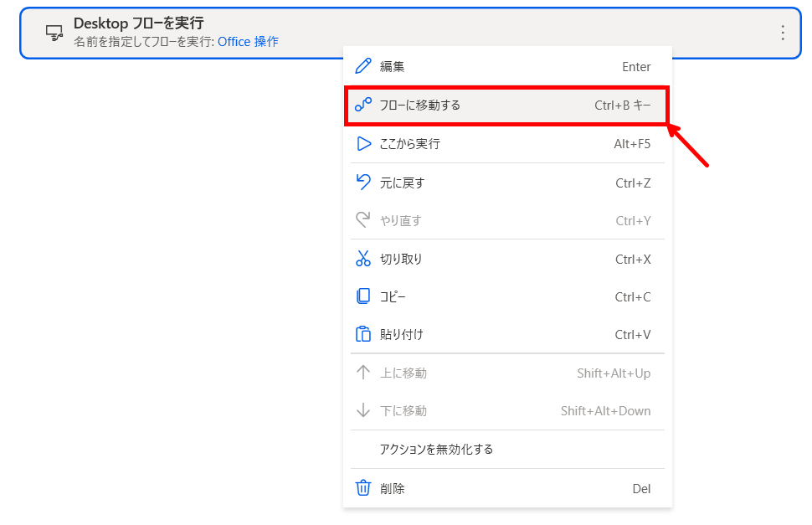Click the clipboard icon for 貼り付け
The image size is (812, 525).
tap(363, 335)
